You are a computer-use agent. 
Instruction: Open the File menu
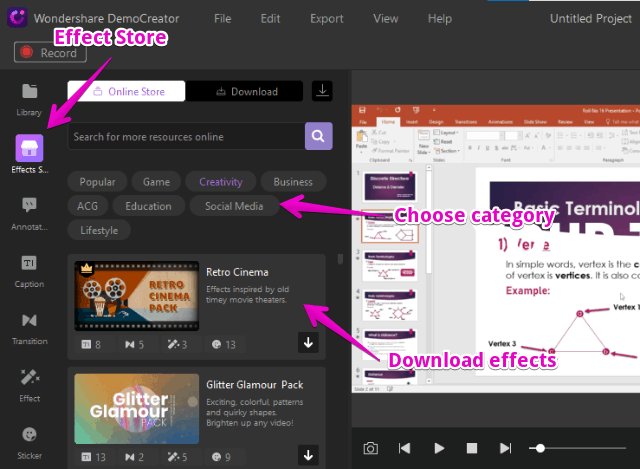[222, 18]
